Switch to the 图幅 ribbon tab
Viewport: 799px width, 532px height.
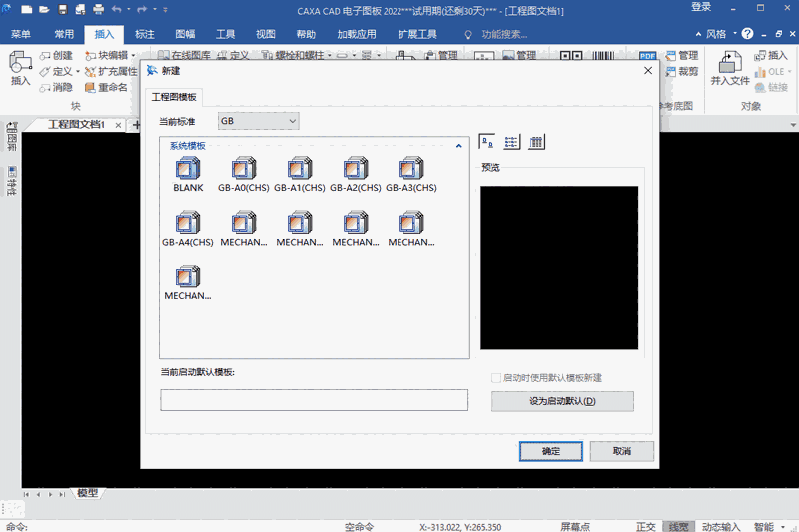[x=185, y=34]
